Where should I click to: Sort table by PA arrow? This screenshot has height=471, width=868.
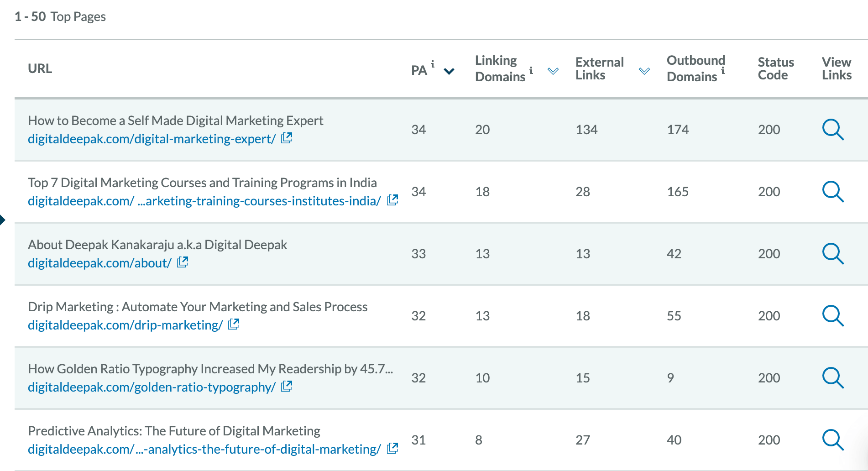pos(449,71)
